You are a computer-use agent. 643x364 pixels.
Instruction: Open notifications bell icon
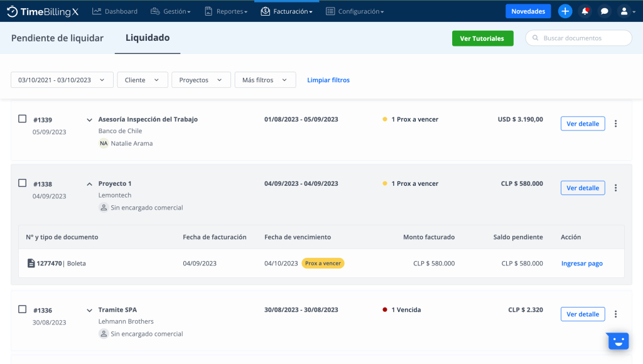[x=585, y=11]
